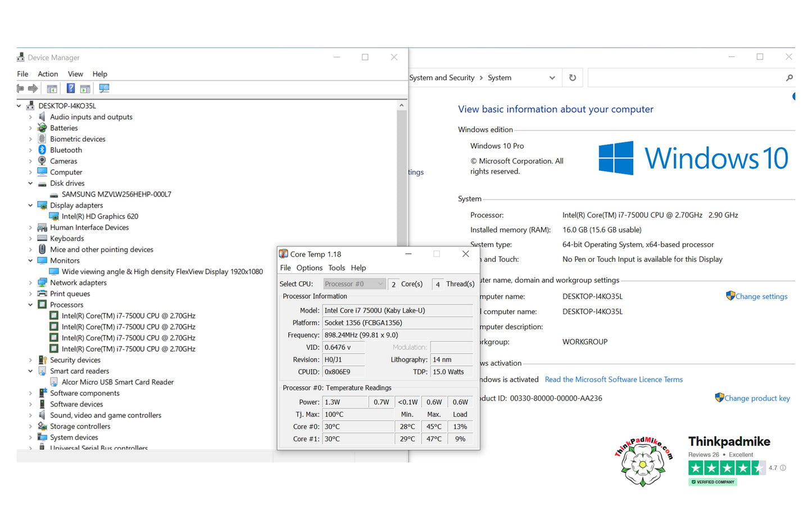The height and width of the screenshot is (510, 812).
Task: Collapse the Smart card readers category
Action: [30, 371]
